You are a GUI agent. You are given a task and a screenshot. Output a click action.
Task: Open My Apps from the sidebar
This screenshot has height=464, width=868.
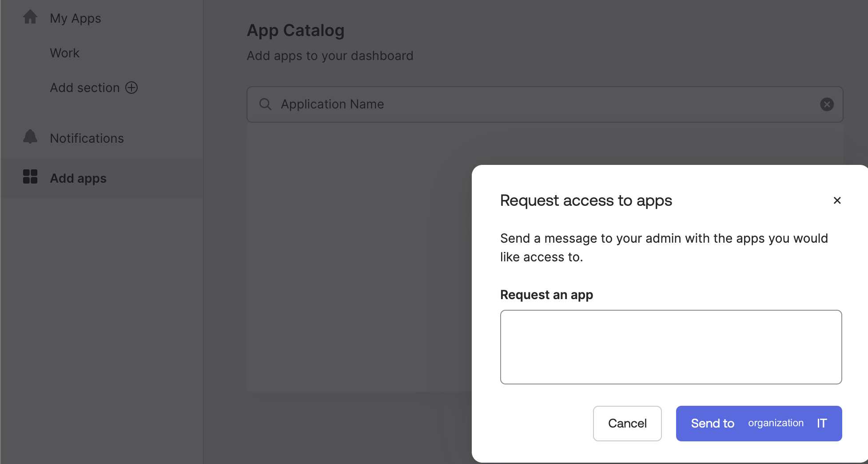75,18
